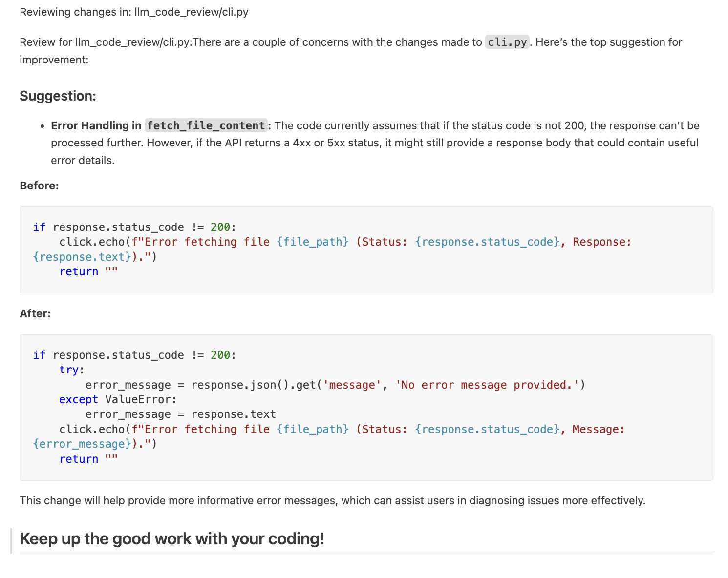
Task: Click except ValueError in the code block
Action: point(117,399)
